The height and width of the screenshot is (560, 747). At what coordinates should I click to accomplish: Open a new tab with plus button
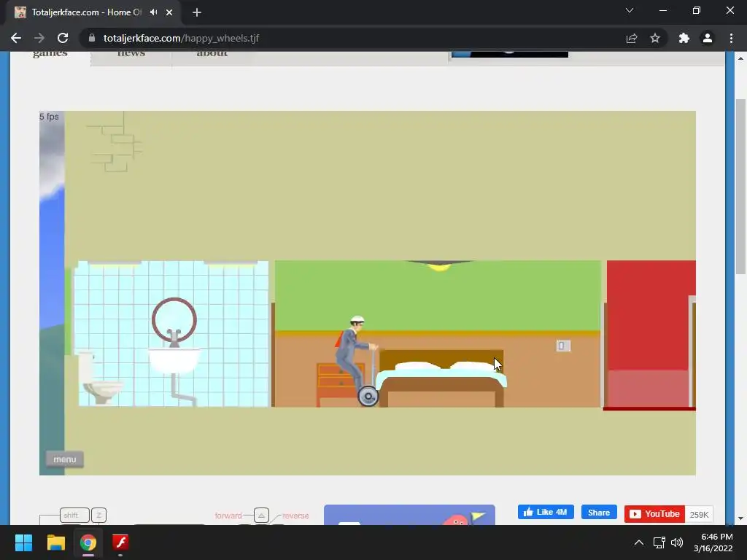click(x=197, y=12)
